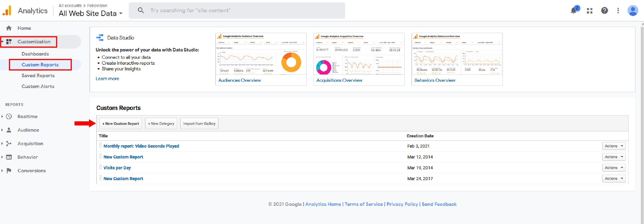
Task: Open the notifications bell icon
Action: coord(573,11)
